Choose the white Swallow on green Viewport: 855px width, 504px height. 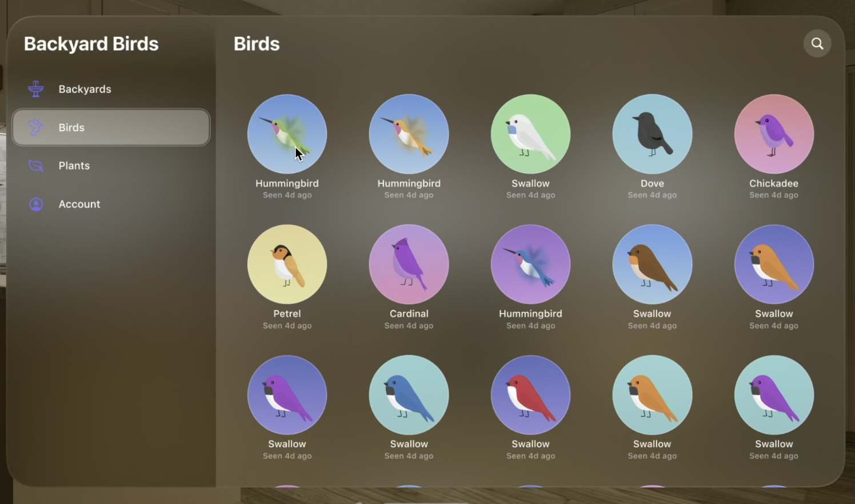point(530,134)
